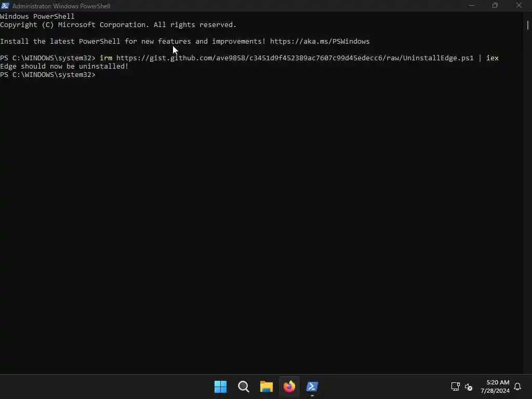Open the Windows Start menu
Image resolution: width=532 pixels, height=399 pixels.
220,387
